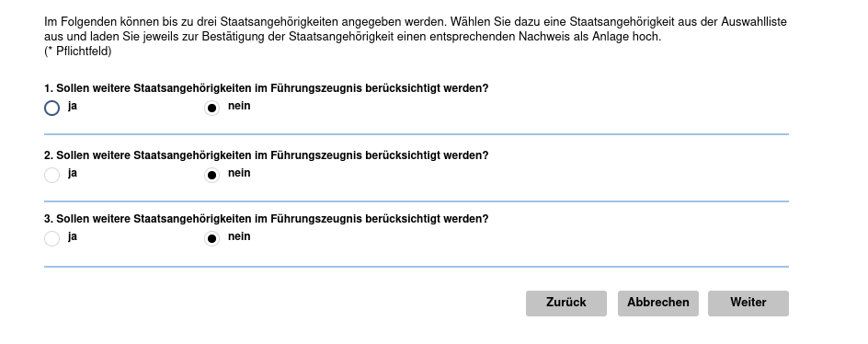
Task: Click the 'nein' text label of question 3
Action: point(239,236)
